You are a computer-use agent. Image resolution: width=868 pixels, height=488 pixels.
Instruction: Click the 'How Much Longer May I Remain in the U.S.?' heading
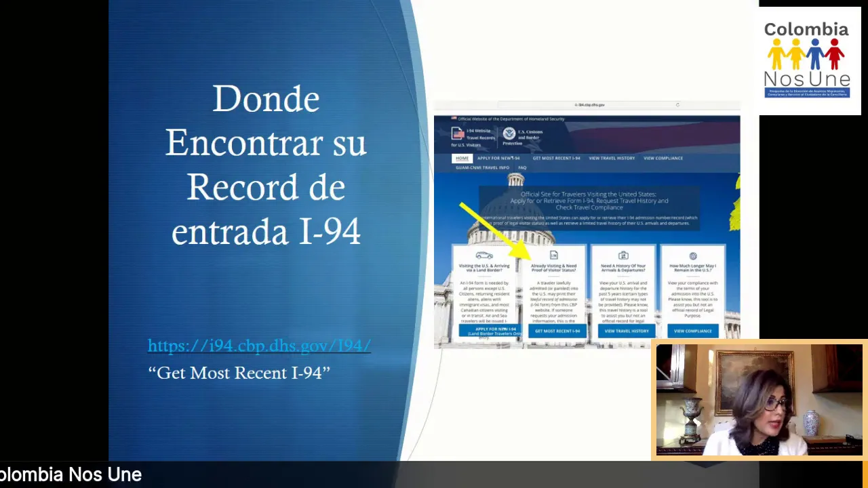coord(693,268)
